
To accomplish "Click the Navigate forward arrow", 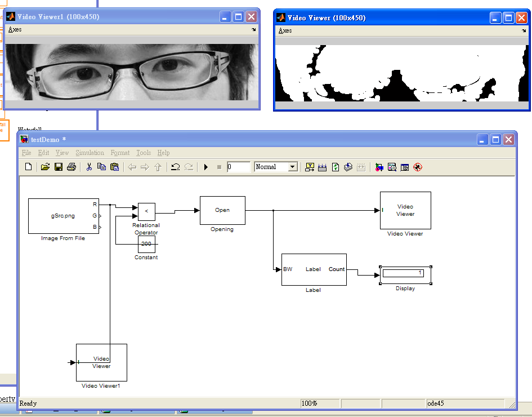I will (x=145, y=167).
